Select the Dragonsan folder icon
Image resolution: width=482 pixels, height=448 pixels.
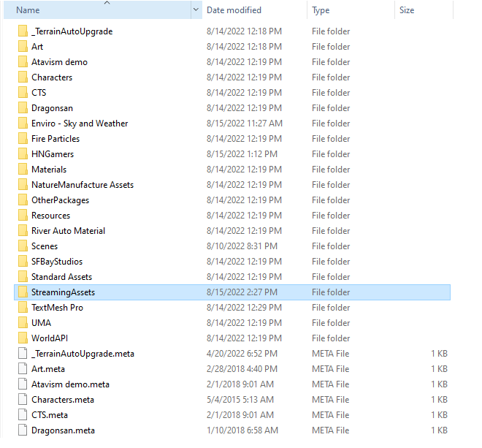tap(23, 108)
